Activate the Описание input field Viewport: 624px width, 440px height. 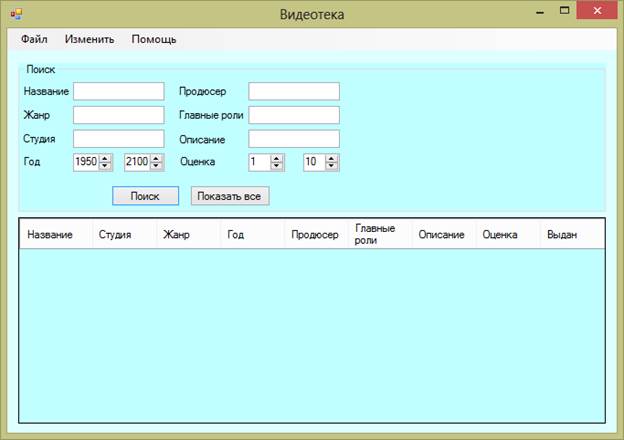[294, 139]
